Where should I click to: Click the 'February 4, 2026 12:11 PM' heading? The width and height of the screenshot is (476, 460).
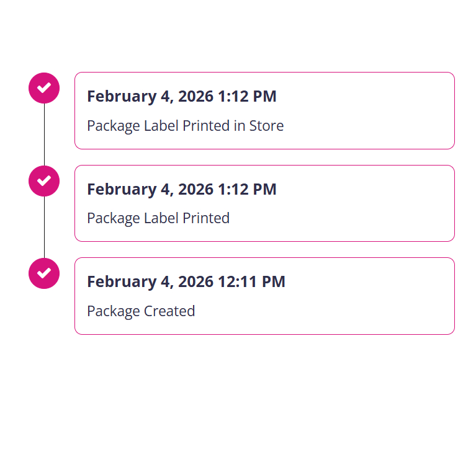tap(186, 281)
